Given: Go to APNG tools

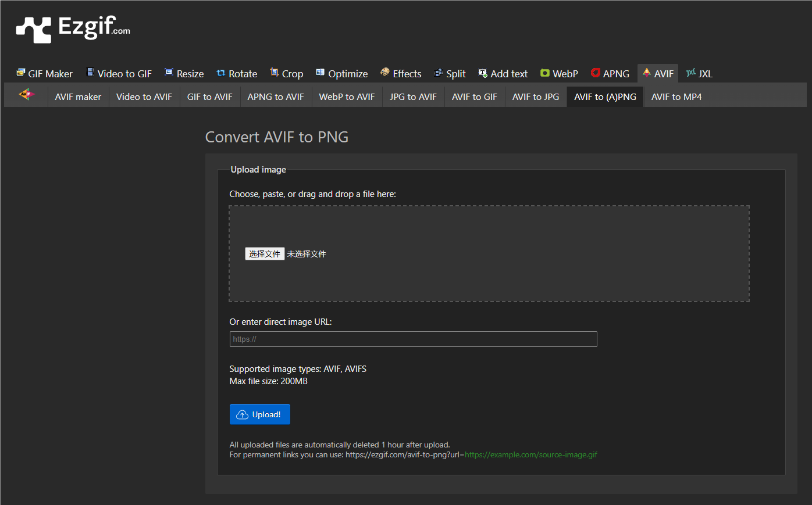Looking at the screenshot, I should [x=610, y=74].
